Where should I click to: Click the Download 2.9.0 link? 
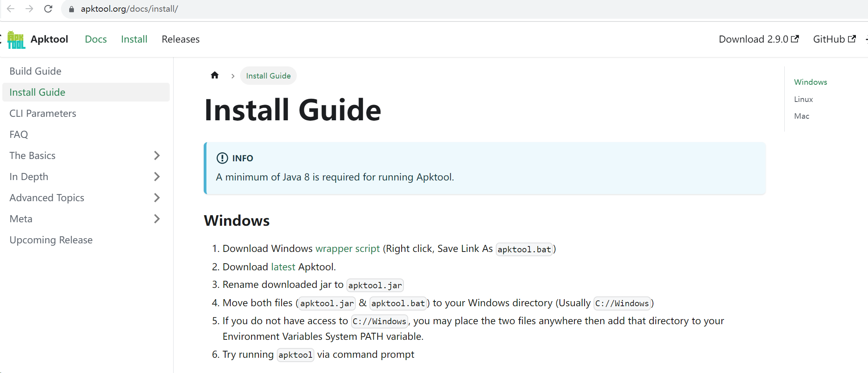click(x=759, y=39)
